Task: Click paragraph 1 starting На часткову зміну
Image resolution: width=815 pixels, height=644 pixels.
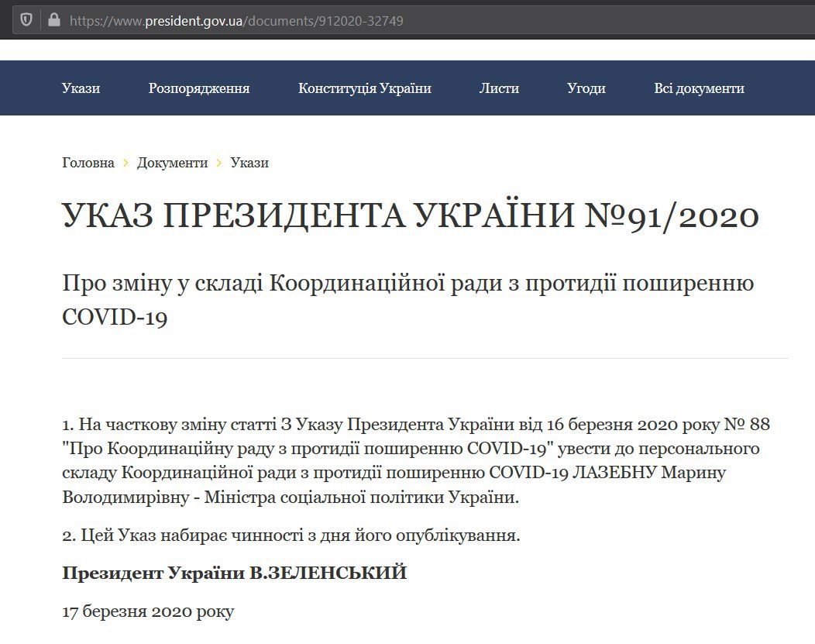Action: tap(416, 460)
